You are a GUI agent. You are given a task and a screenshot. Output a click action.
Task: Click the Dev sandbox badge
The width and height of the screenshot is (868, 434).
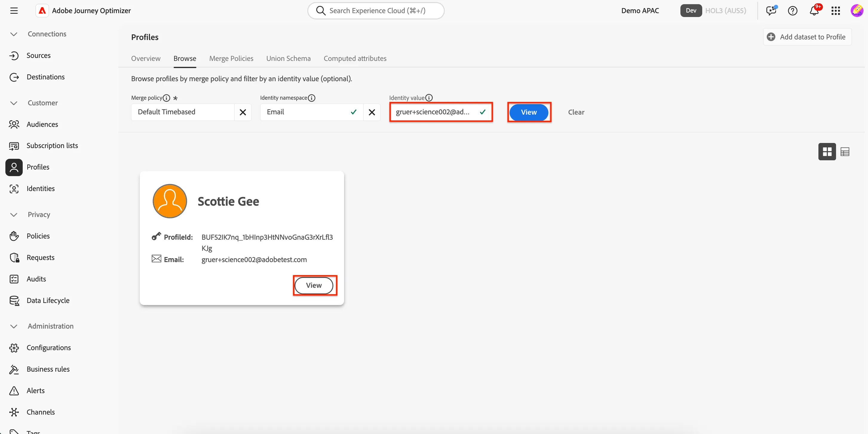(691, 10)
